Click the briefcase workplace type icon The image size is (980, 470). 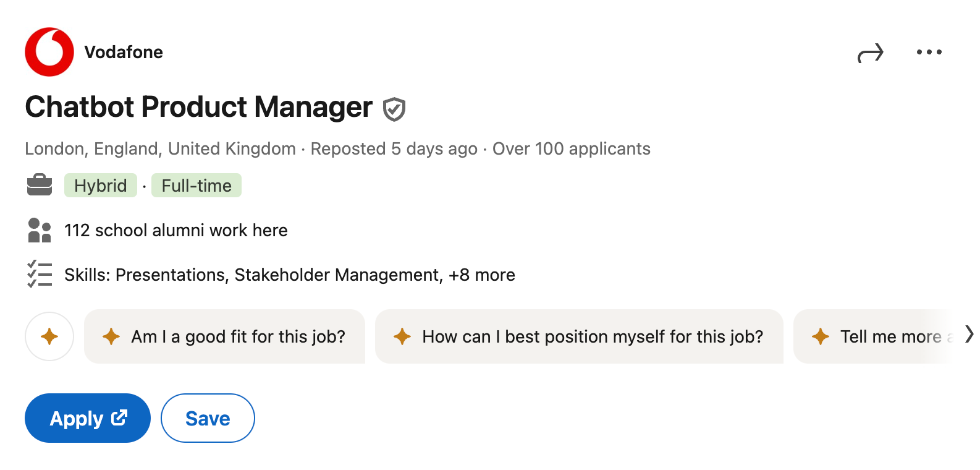[x=40, y=184]
